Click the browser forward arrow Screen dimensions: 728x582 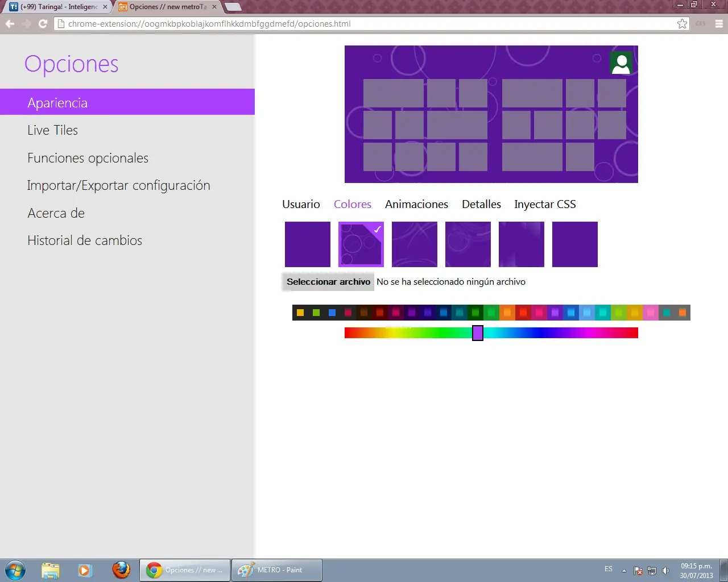coord(26,24)
